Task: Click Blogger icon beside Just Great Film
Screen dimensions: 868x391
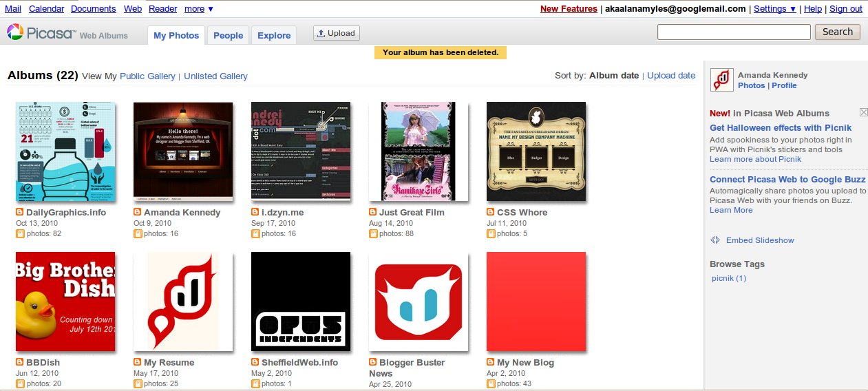Action: pyautogui.click(x=373, y=212)
